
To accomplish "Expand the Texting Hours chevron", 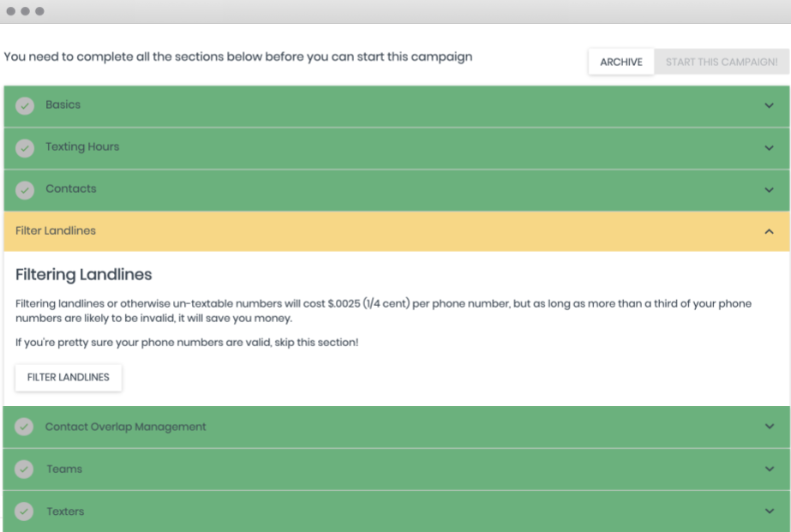I will click(x=769, y=147).
